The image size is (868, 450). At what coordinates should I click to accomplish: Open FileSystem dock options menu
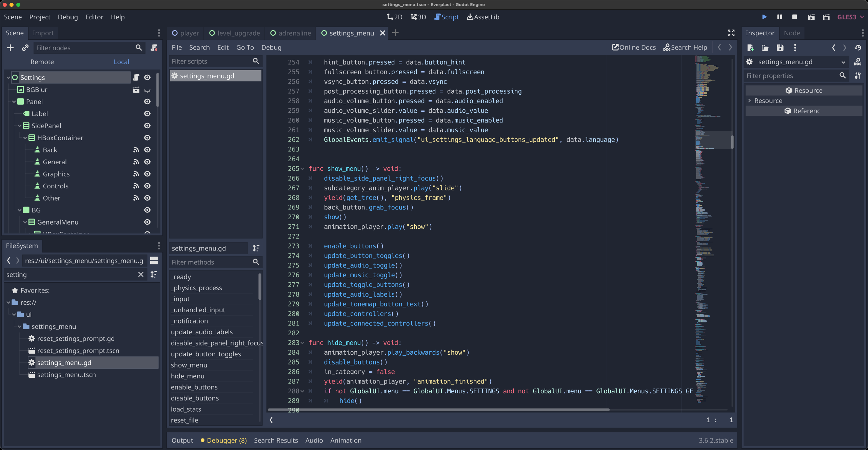pyautogui.click(x=159, y=246)
